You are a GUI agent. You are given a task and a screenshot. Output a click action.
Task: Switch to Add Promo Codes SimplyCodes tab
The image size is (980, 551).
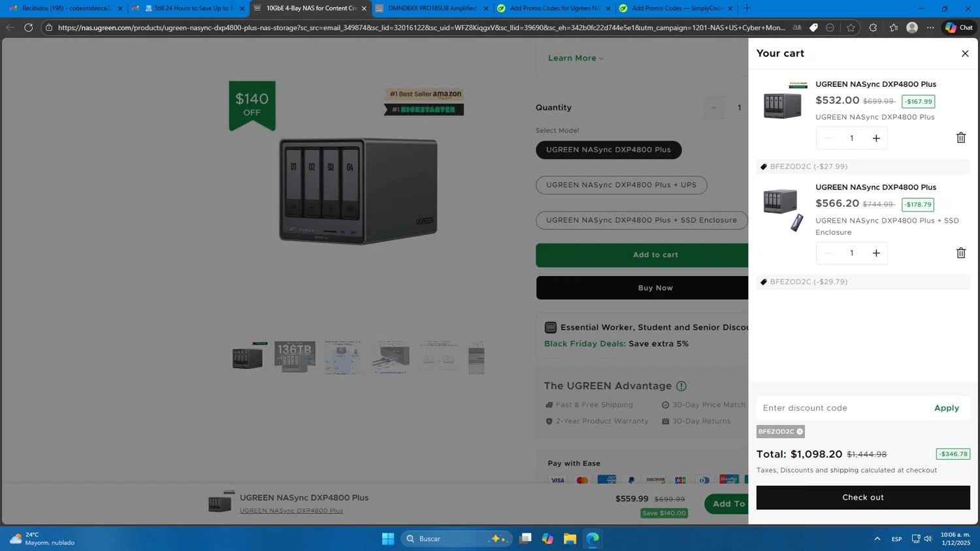coord(676,8)
